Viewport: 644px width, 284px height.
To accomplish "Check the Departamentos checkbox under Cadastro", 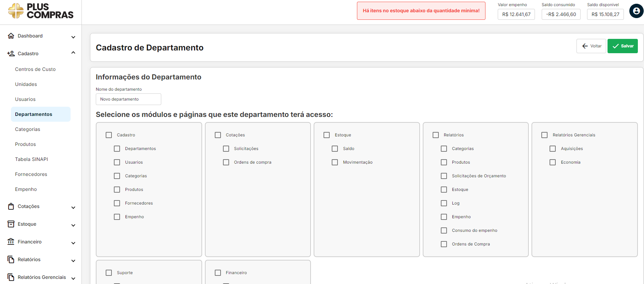I will coord(117,149).
